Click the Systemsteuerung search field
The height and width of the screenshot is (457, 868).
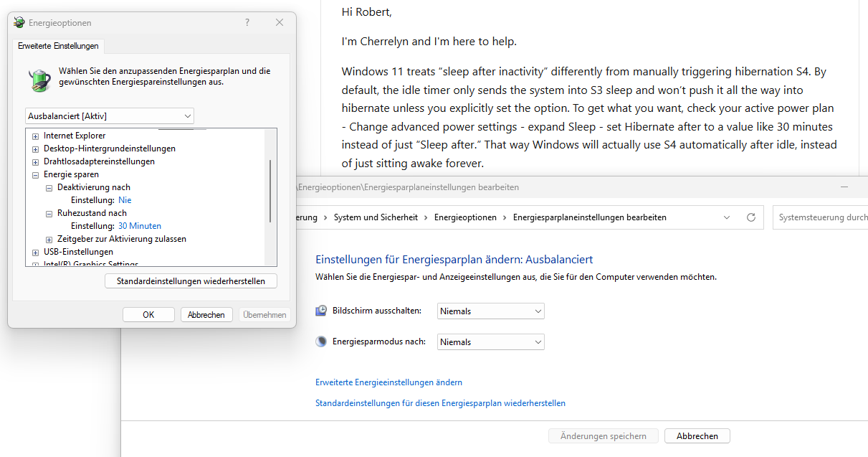[x=821, y=217]
